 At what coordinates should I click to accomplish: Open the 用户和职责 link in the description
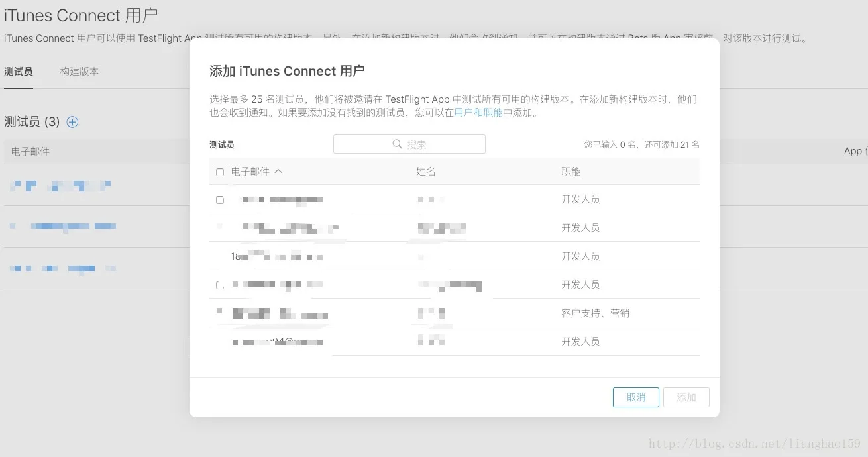coord(478,112)
